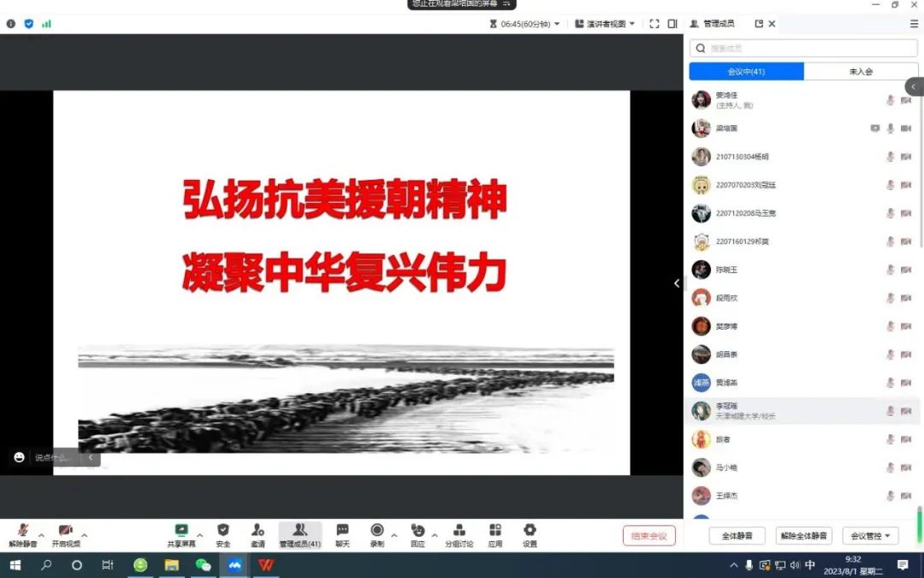Click the 全体静音 mute all button
The width and height of the screenshot is (924, 578).
coord(737,536)
